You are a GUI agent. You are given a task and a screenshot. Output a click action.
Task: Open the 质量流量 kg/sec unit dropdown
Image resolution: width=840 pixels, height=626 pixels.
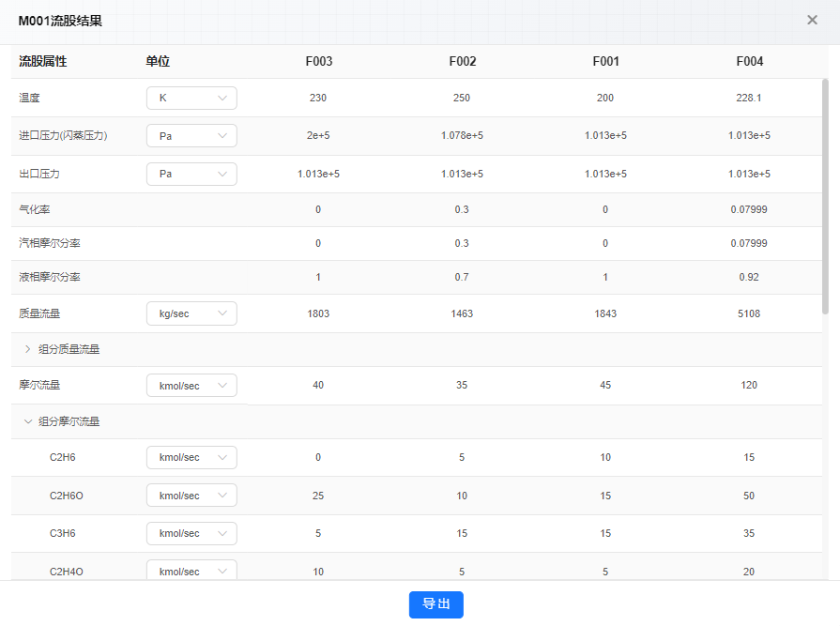click(191, 313)
